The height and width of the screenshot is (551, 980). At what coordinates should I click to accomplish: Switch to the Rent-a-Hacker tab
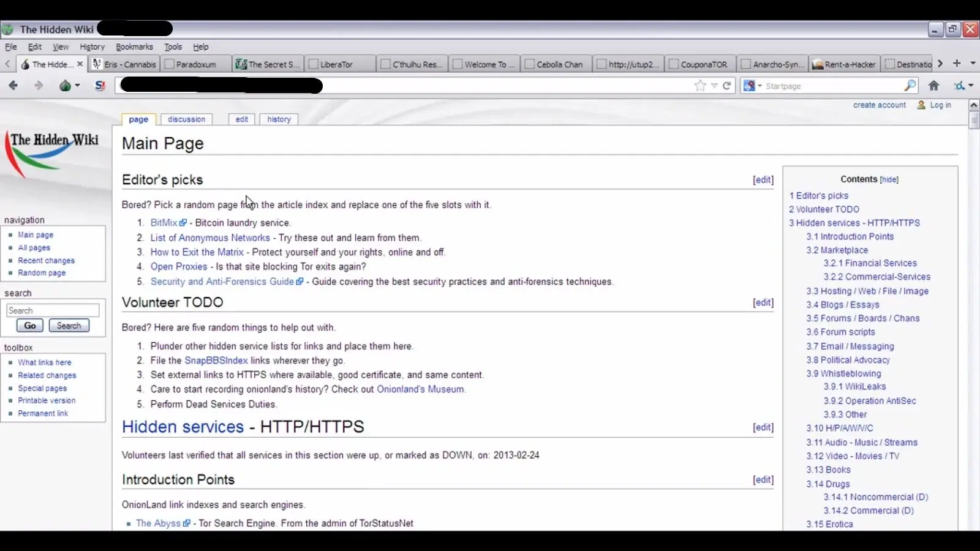click(845, 64)
